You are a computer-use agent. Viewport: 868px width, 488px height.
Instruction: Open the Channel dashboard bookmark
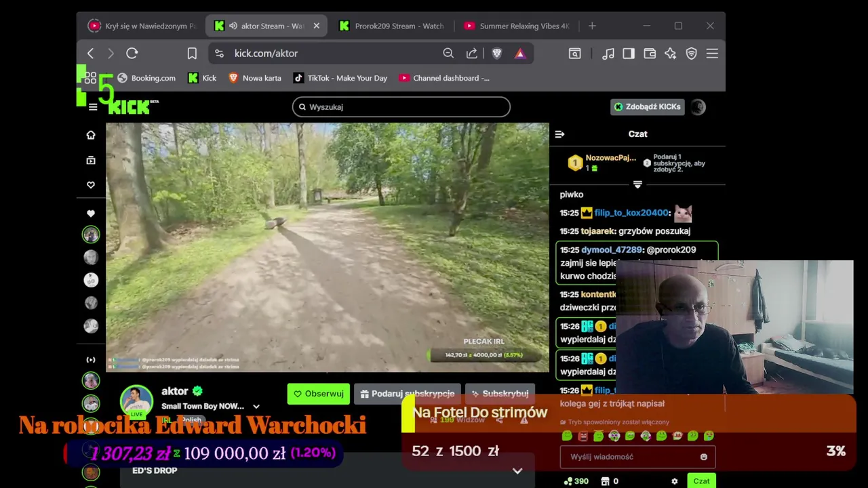pos(444,78)
